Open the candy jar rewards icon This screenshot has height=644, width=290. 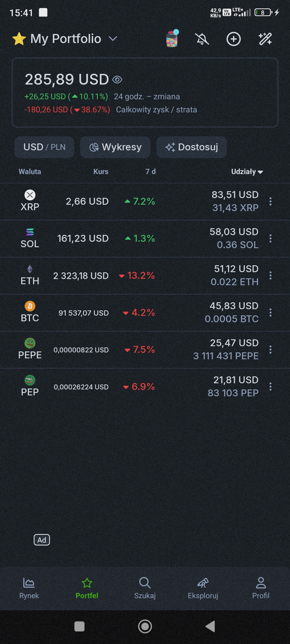[x=172, y=39]
